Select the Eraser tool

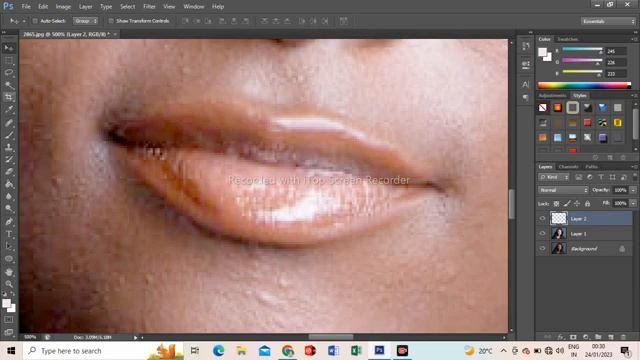click(9, 171)
